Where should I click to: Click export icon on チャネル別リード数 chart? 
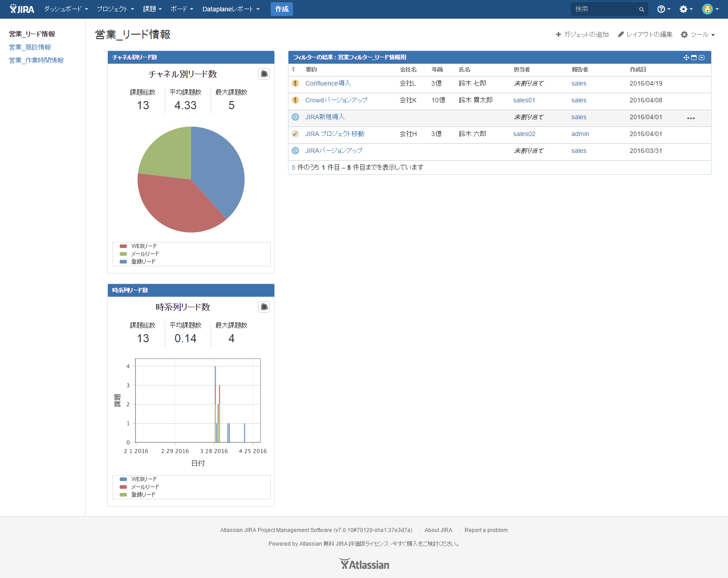pyautogui.click(x=264, y=74)
